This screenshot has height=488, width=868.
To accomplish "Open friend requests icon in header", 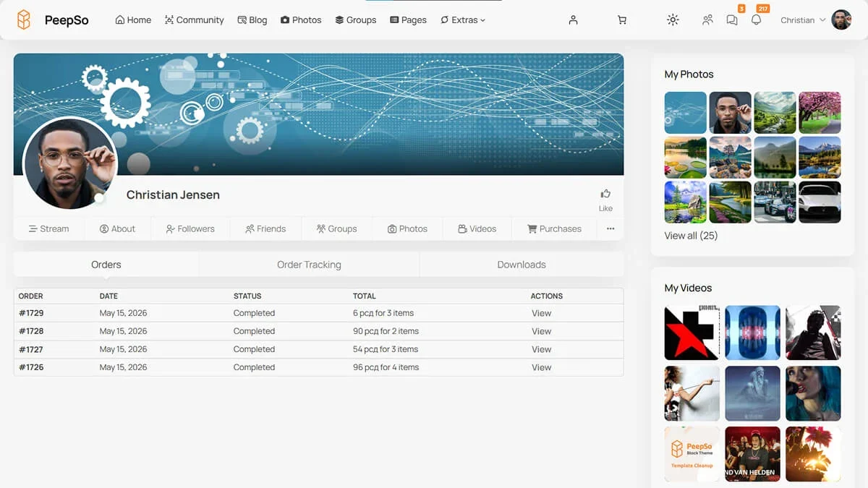I will click(x=707, y=20).
